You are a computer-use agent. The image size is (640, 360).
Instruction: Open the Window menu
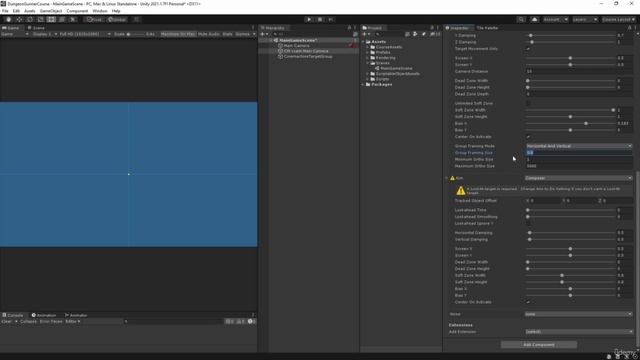click(100, 11)
